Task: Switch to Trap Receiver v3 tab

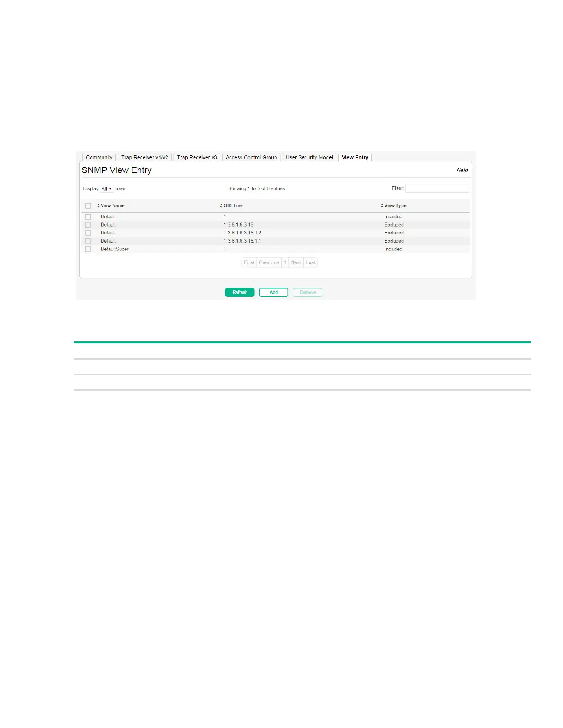Action: (x=197, y=157)
